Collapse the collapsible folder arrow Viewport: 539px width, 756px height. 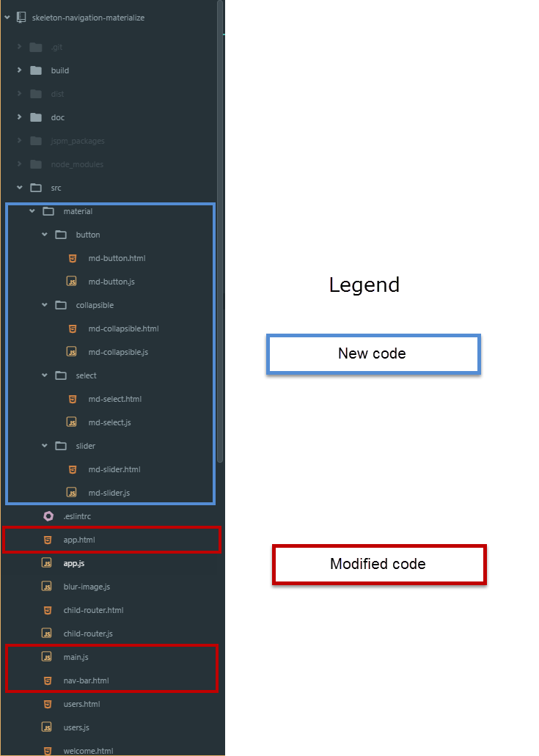coord(45,305)
